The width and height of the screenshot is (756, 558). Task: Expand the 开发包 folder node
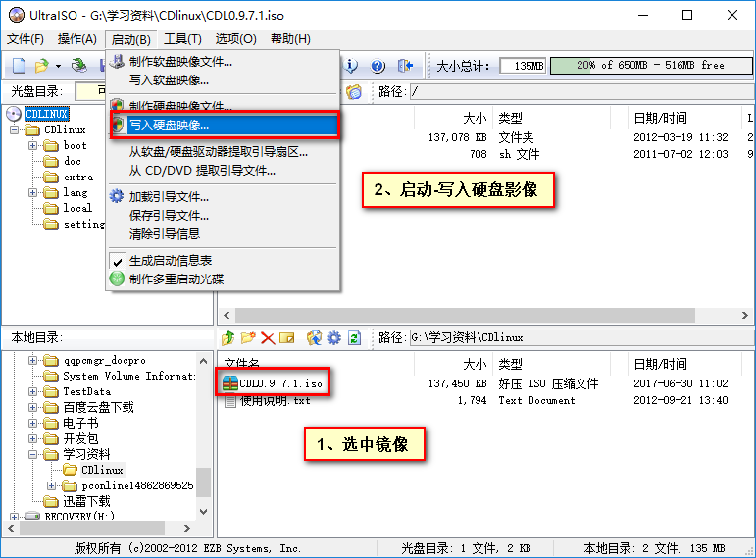click(32, 439)
